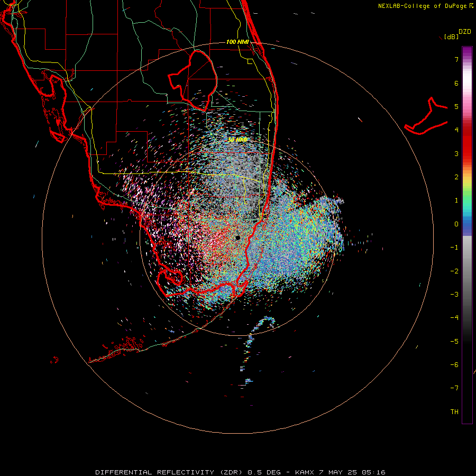This screenshot has height=476, width=476.
Task: Click the purple top of the color bar
Action: coord(467,52)
